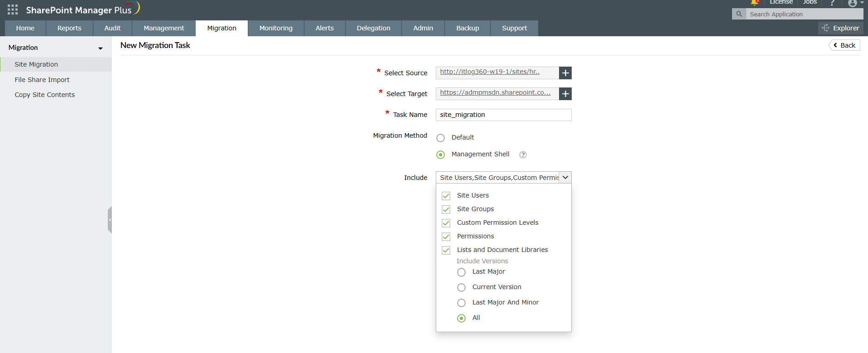The image size is (868, 353).
Task: Open the Home tab
Action: coord(25,28)
